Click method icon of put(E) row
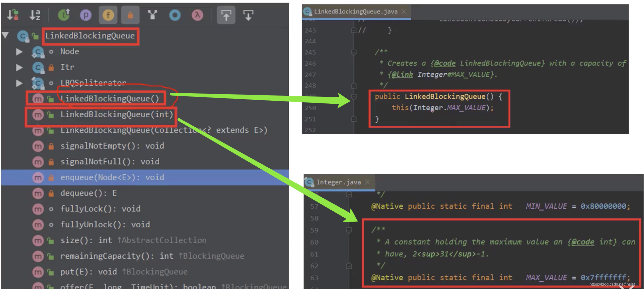The image size is (644, 289). point(38,272)
